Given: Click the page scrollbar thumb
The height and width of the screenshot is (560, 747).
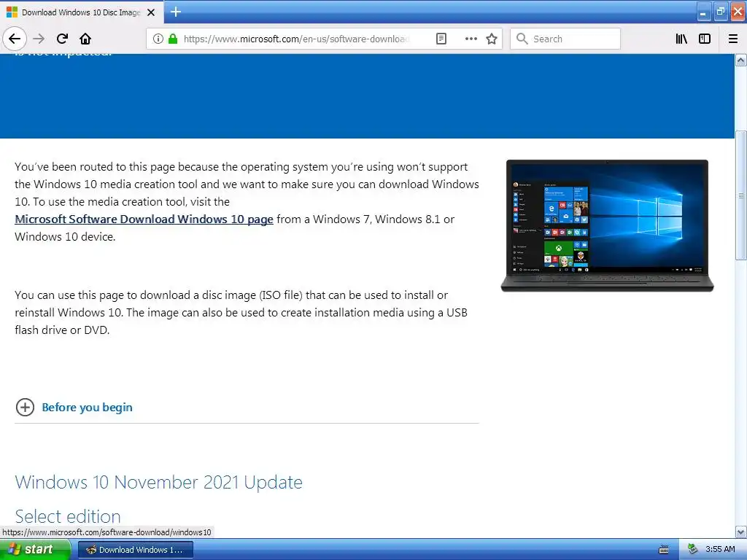Looking at the screenshot, I should coord(741,195).
